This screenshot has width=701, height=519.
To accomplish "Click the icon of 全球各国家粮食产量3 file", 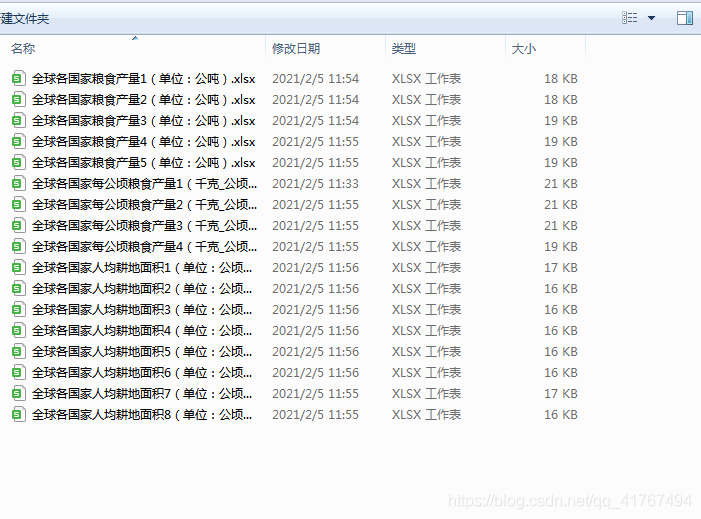I will tap(18, 121).
